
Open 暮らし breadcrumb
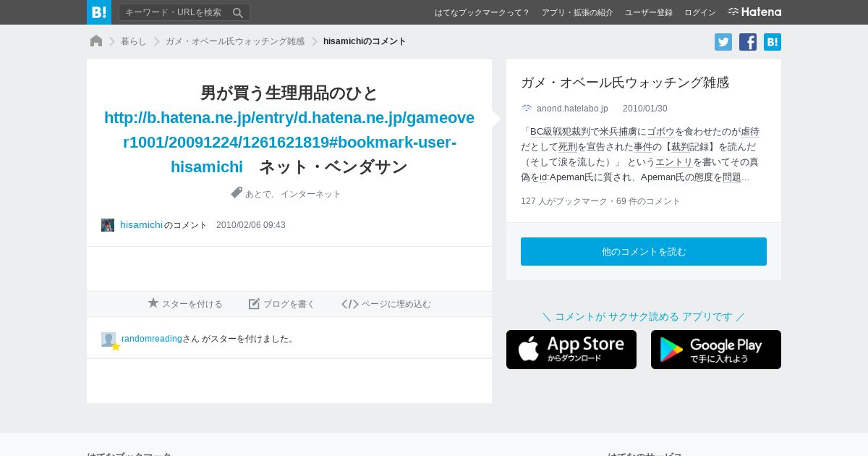click(134, 41)
